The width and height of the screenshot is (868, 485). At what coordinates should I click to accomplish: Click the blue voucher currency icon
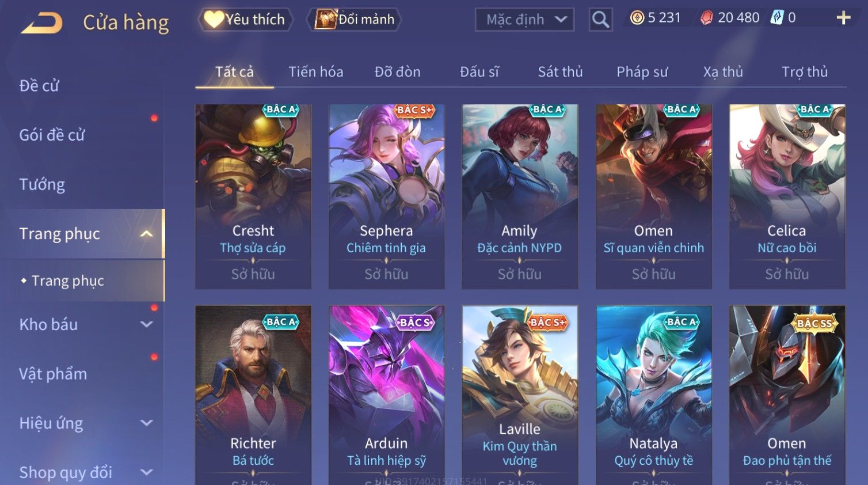click(x=777, y=18)
